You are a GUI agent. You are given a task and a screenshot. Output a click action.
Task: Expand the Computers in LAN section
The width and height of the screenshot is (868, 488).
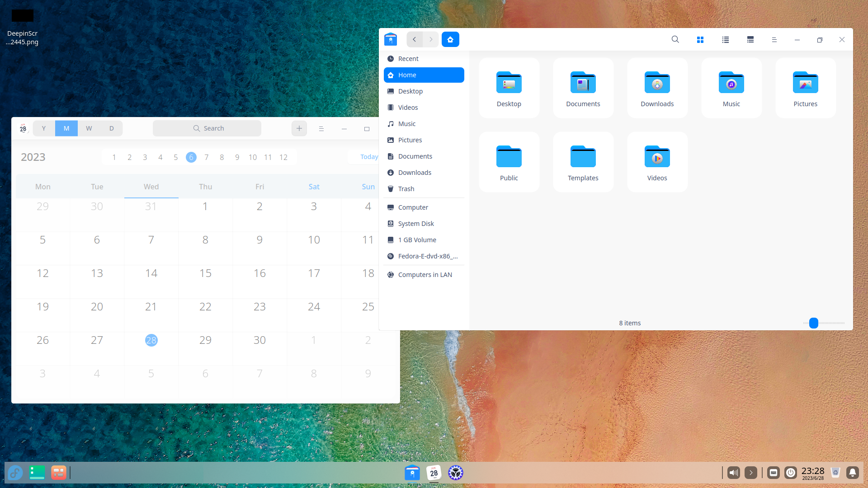(x=425, y=275)
